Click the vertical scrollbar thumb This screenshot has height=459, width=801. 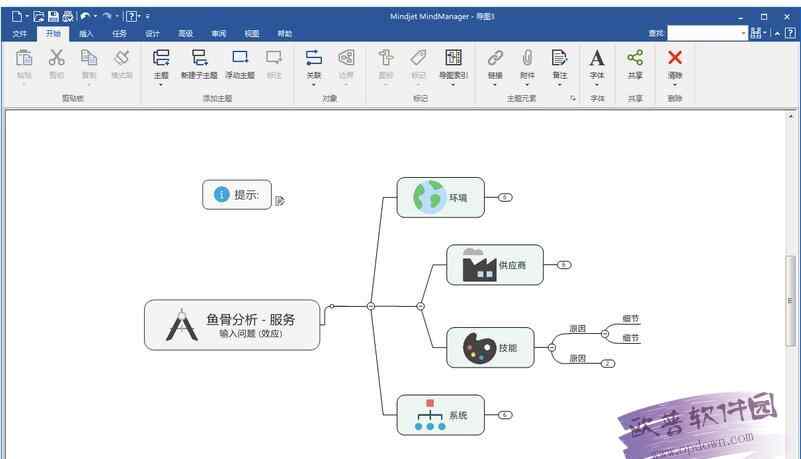click(x=790, y=301)
